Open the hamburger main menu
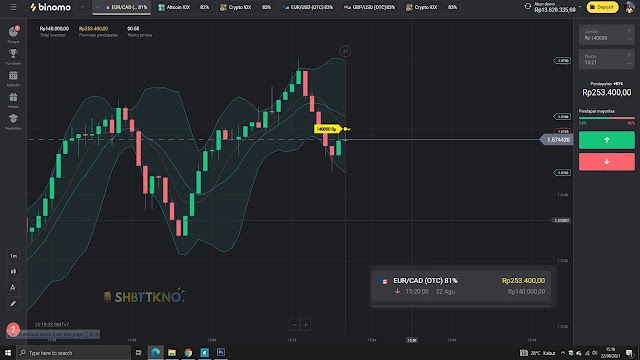 coord(13,7)
